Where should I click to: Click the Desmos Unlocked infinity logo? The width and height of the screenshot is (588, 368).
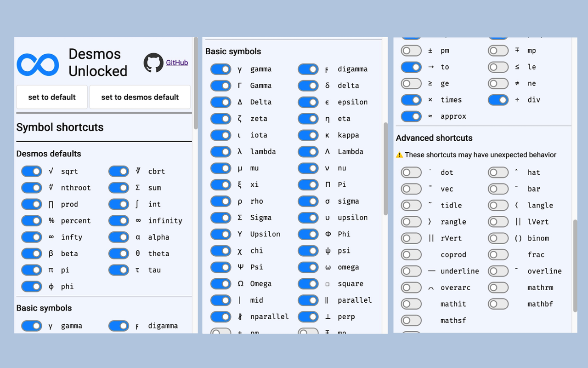[39, 64]
